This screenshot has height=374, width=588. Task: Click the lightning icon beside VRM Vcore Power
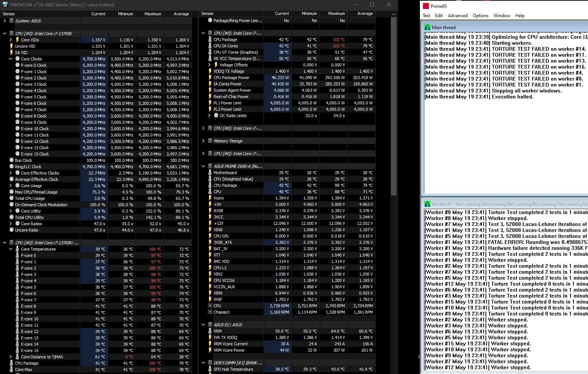coord(210,350)
